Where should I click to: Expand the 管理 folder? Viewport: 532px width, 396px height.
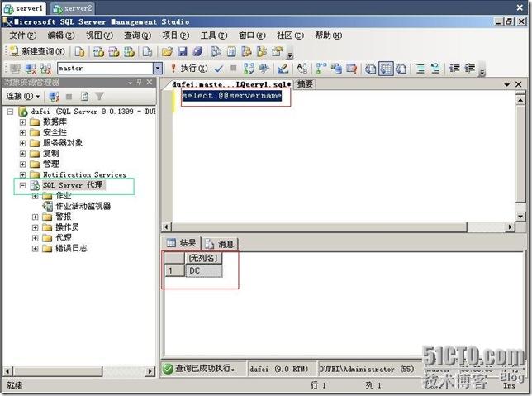22,164
